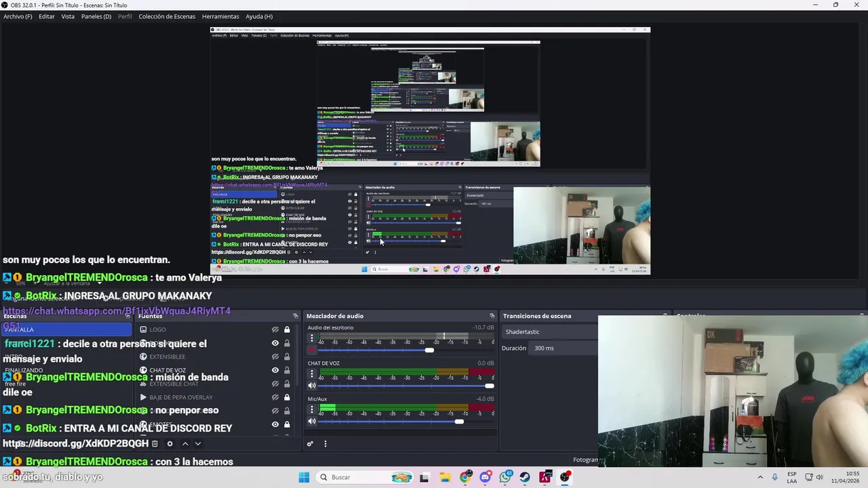The image size is (868, 488).
Task: Open the Shadertastic transition dropdown
Action: 550,331
